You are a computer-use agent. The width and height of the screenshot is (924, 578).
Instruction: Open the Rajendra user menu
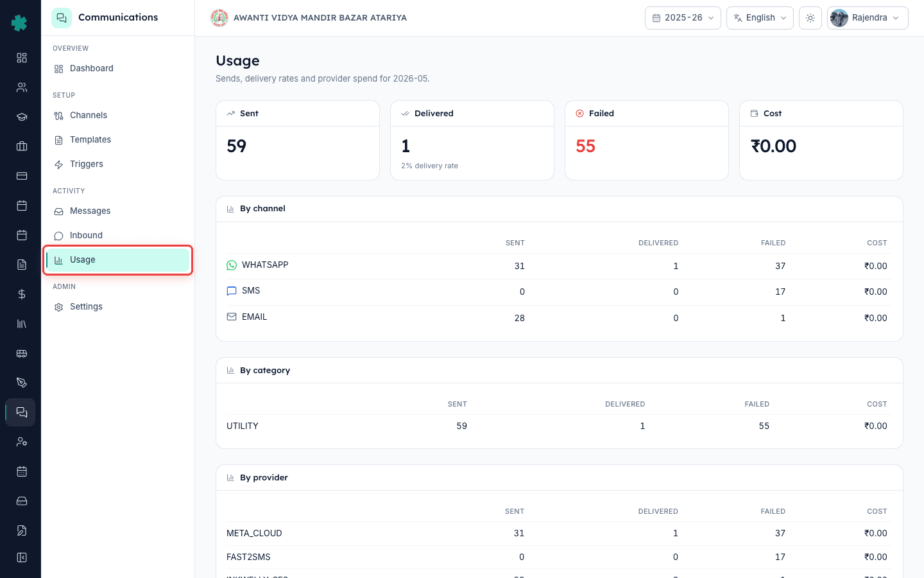point(868,18)
